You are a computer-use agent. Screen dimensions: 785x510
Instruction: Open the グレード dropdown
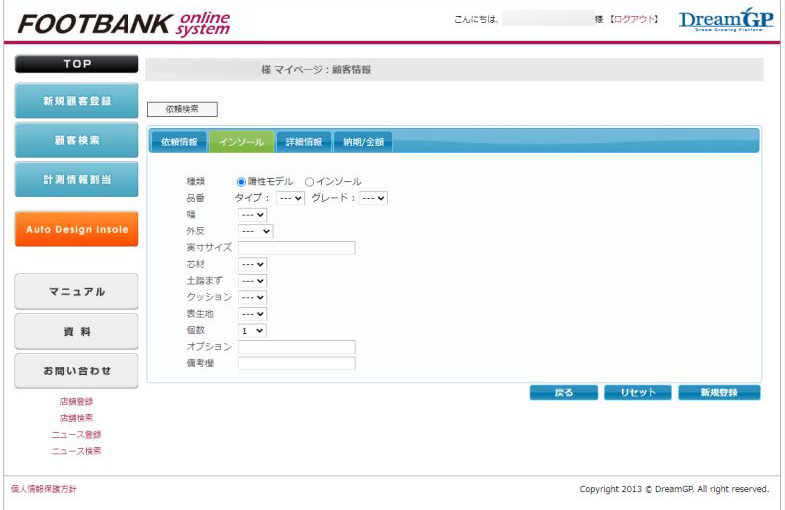point(373,198)
